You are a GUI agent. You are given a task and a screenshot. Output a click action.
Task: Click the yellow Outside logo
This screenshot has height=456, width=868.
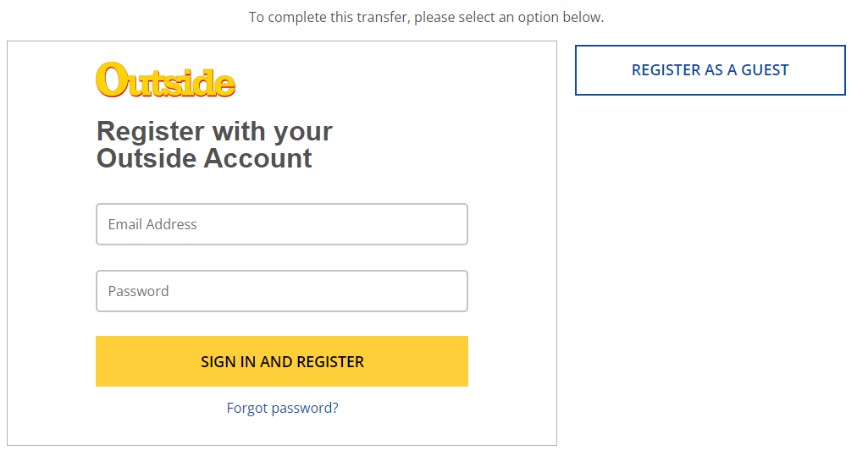(165, 80)
